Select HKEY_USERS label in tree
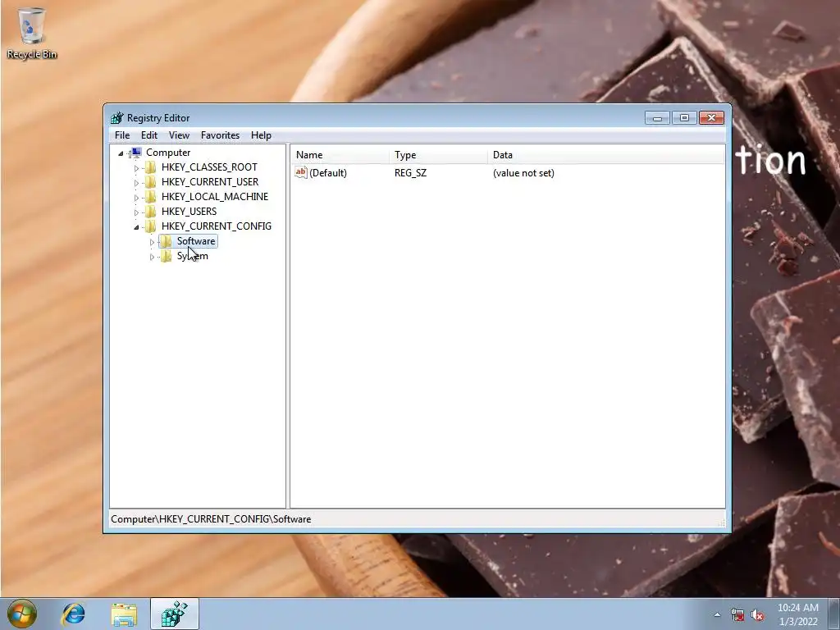Image resolution: width=840 pixels, height=630 pixels. coord(189,212)
